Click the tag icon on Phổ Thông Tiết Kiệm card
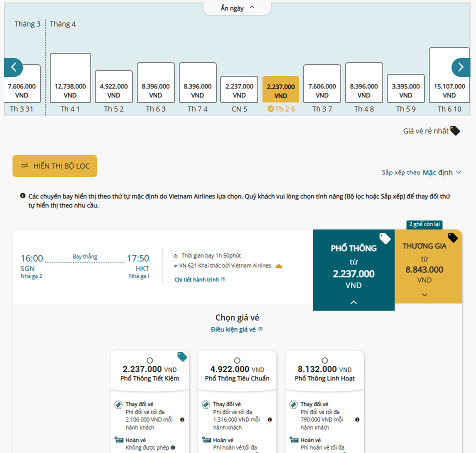This screenshot has height=453, width=476. click(x=182, y=356)
